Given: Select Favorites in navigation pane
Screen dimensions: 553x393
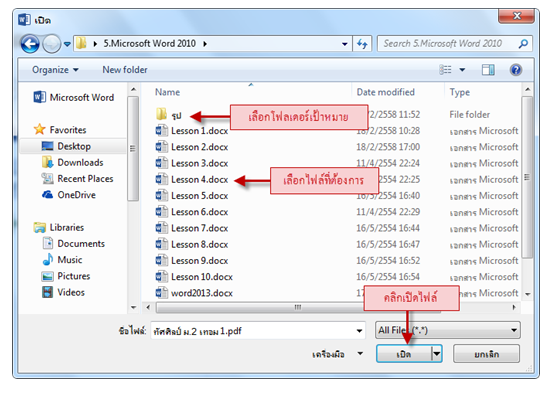Looking at the screenshot, I should pos(60,130).
